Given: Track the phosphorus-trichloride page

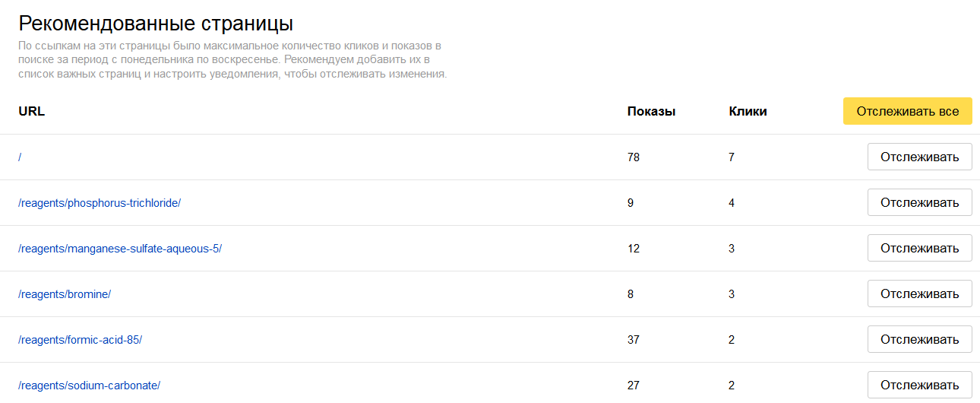Looking at the screenshot, I should [x=919, y=203].
